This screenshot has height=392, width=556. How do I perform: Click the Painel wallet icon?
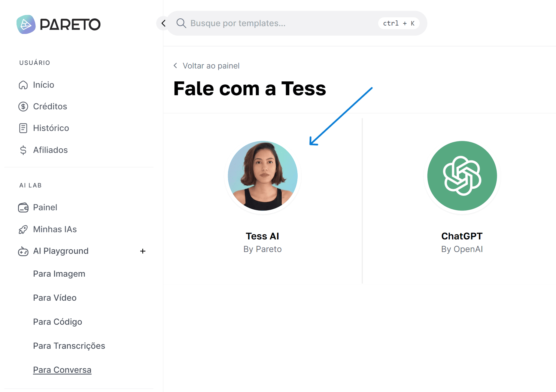(23, 208)
